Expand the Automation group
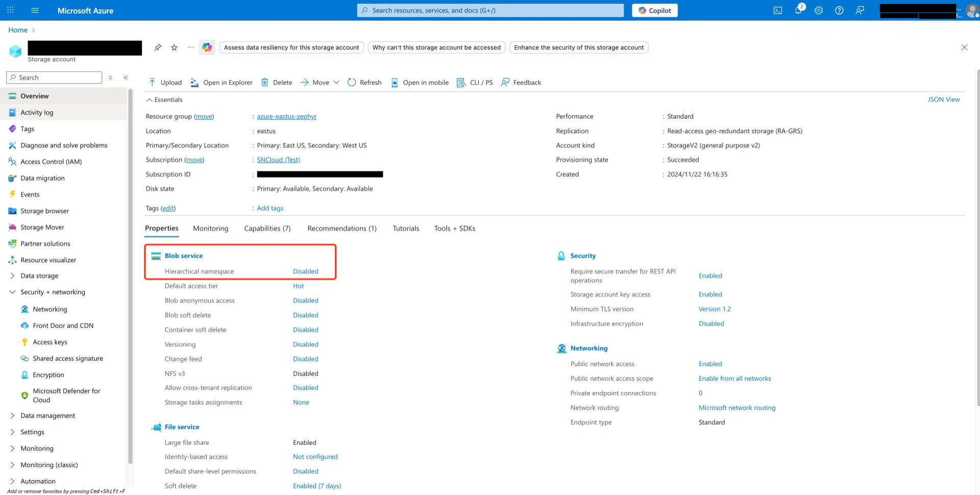 click(12, 481)
